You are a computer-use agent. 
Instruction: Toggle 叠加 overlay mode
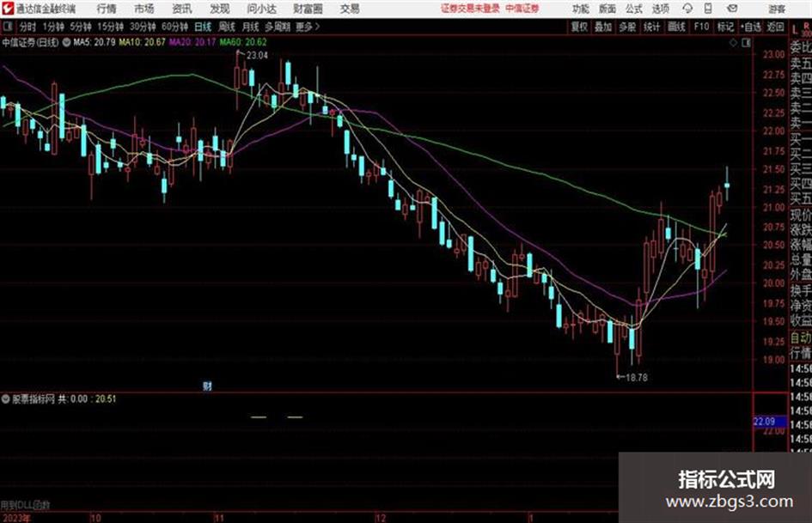(603, 27)
